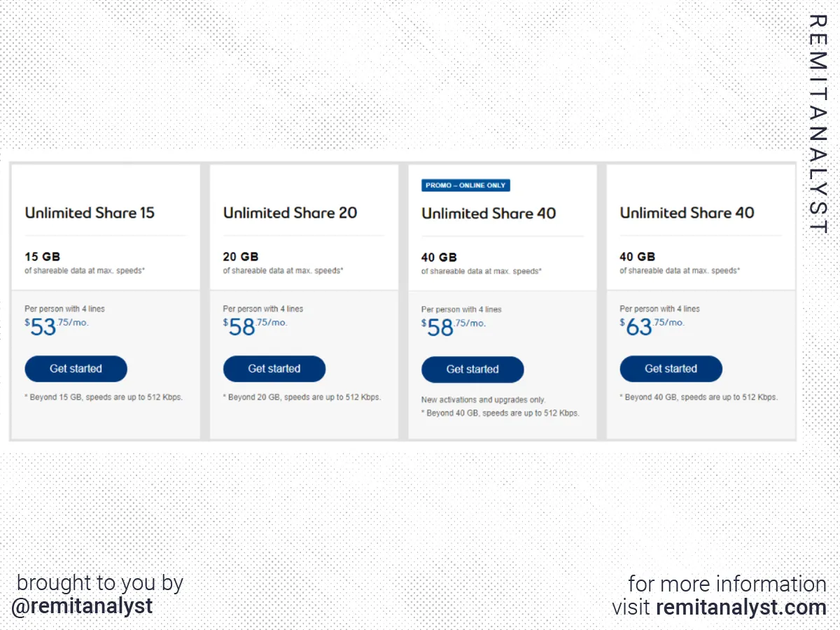840x630 pixels.
Task: Click the Beyond 20 GB speeds footnote
Action: (302, 398)
